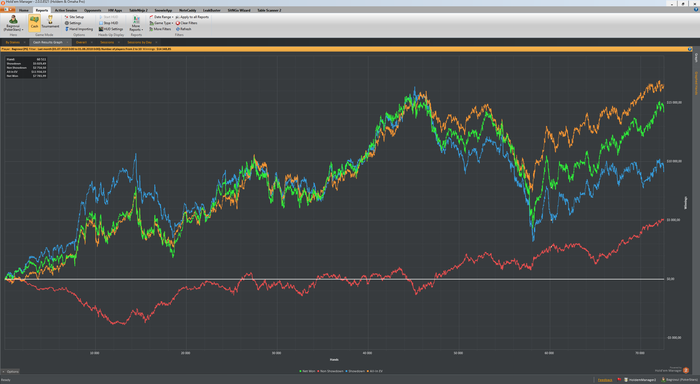Toggle the Non Showdown legend series

tap(330, 371)
